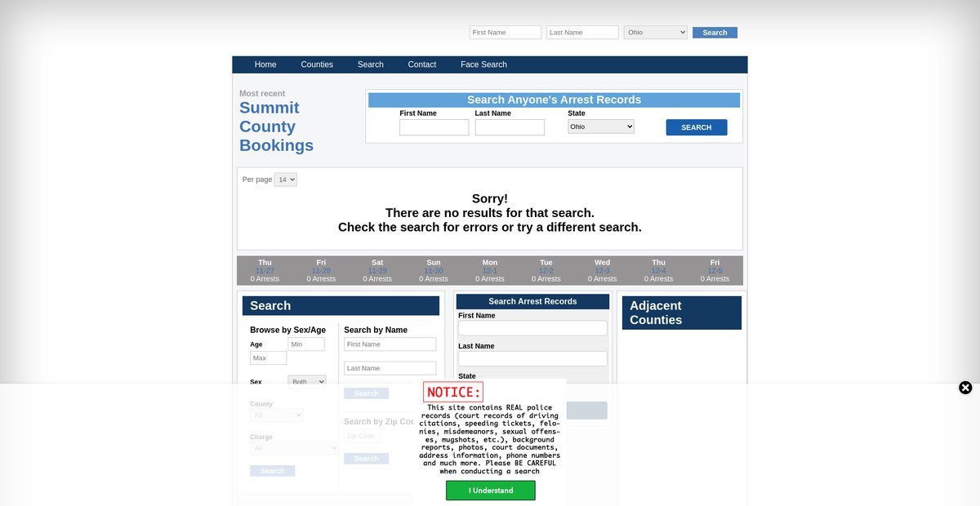This screenshot has width=980, height=506.
Task: Open the Sex dropdown showing Both
Action: (307, 381)
